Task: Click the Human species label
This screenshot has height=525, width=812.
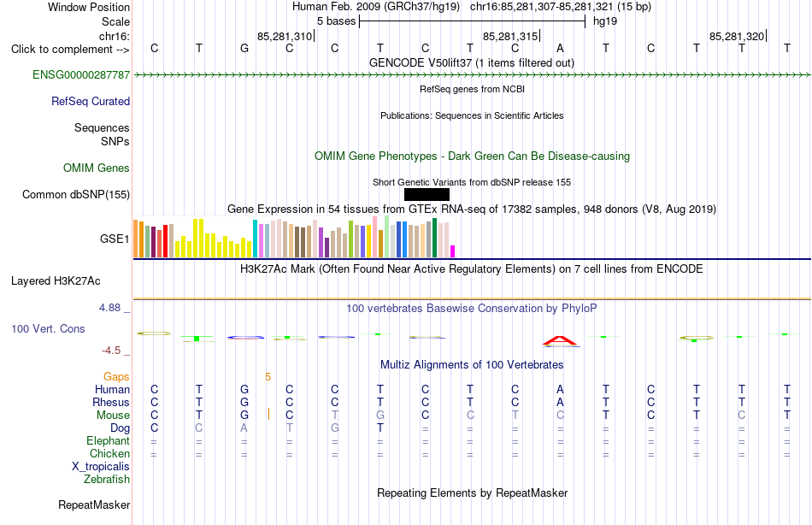Action: click(112, 389)
